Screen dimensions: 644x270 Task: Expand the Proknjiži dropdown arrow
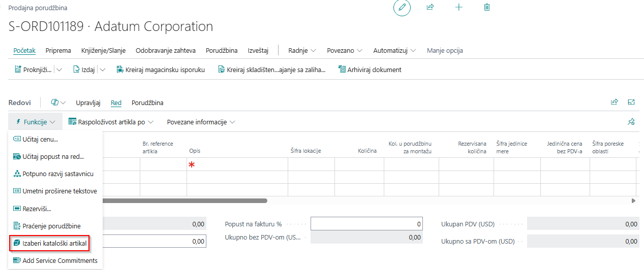pos(59,70)
